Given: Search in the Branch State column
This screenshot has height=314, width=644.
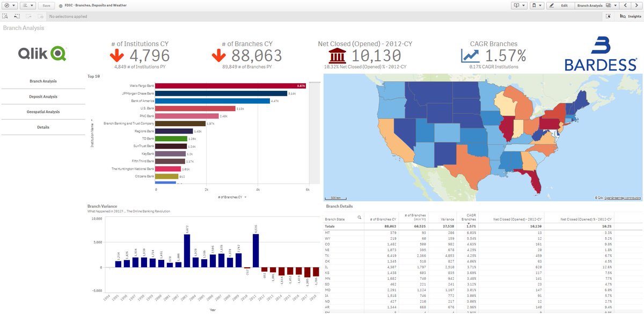Looking at the screenshot, I should [359, 218].
